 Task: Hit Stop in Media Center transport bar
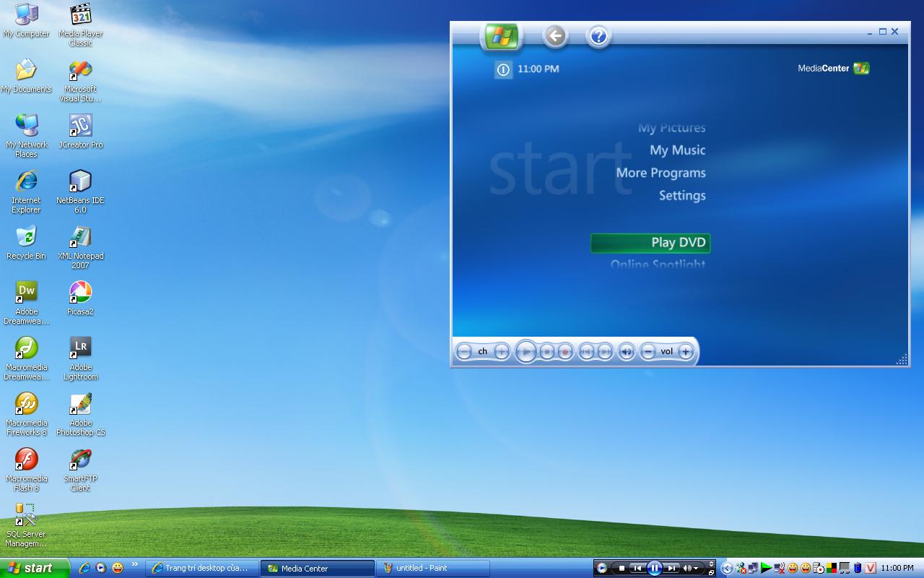pos(547,352)
